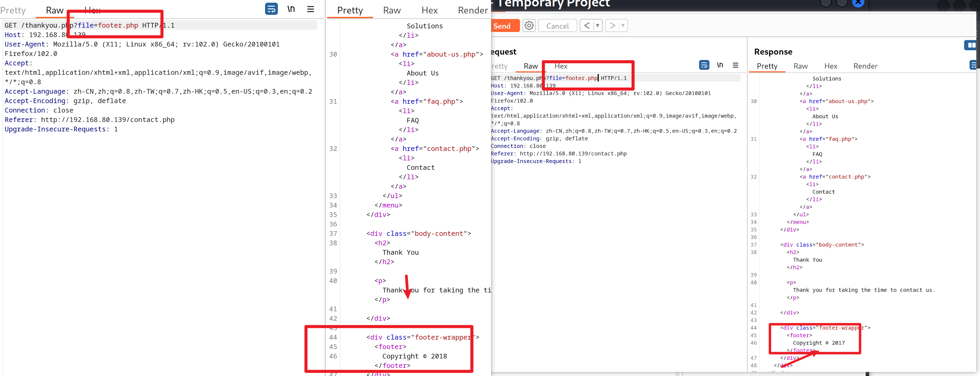Open right Request editor hamburger menu

[x=736, y=65]
